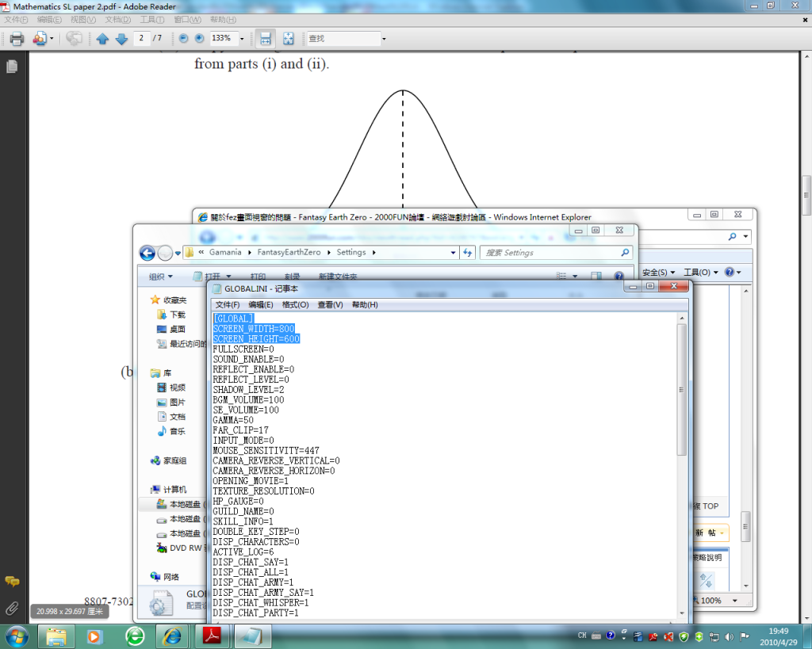Select the fit full page icon
Viewport: 812px width, 649px height.
[x=289, y=38]
